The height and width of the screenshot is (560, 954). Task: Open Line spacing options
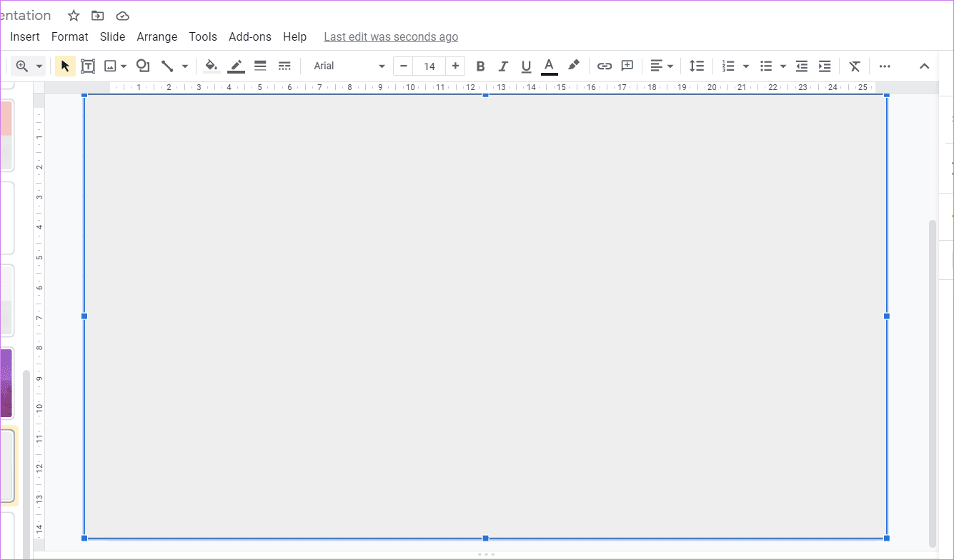pyautogui.click(x=697, y=66)
